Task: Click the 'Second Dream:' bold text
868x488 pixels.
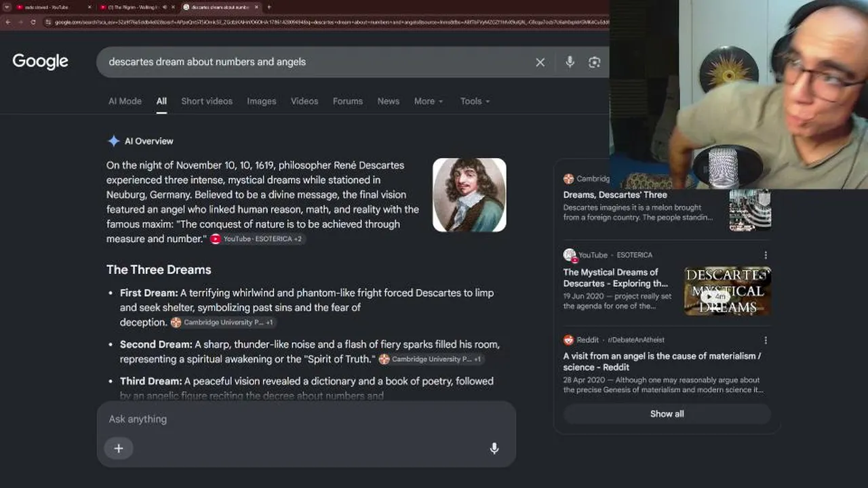Action: (156, 344)
